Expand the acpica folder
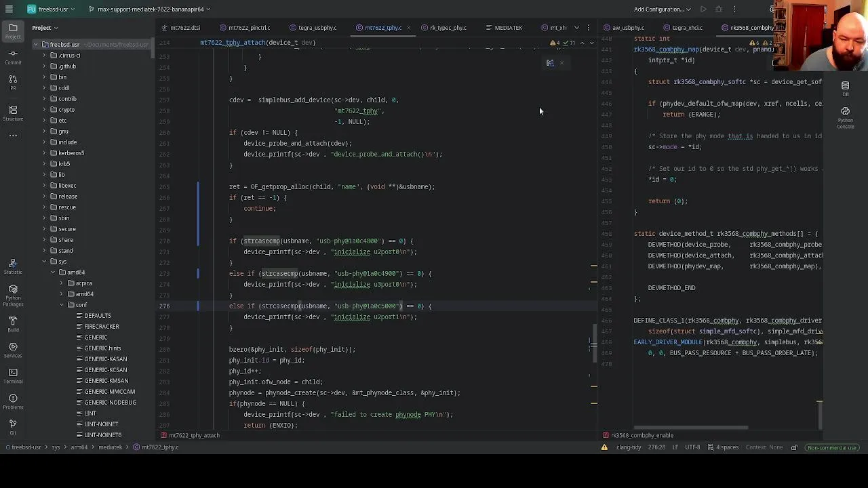The height and width of the screenshot is (488, 868). [62, 283]
